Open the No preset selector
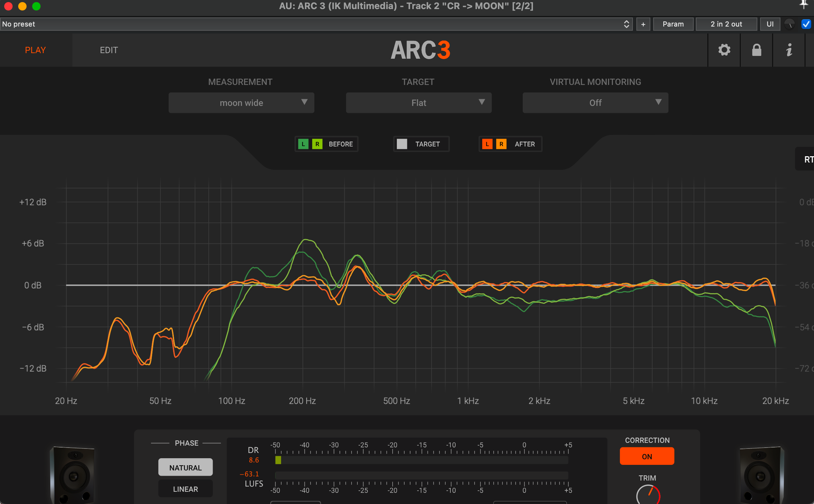Viewport: 814px width, 504px height. point(316,24)
